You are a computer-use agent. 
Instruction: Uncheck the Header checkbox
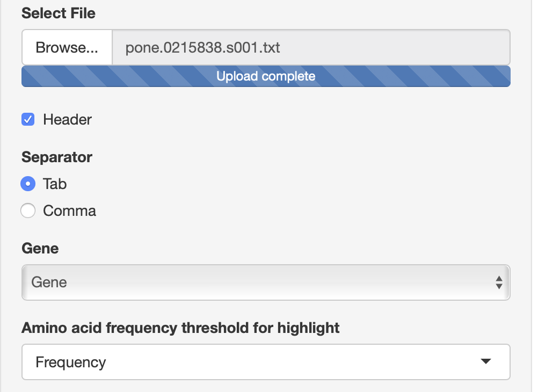28,119
